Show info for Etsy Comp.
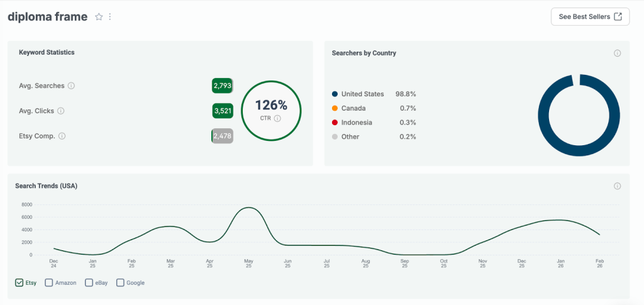 pyautogui.click(x=62, y=136)
